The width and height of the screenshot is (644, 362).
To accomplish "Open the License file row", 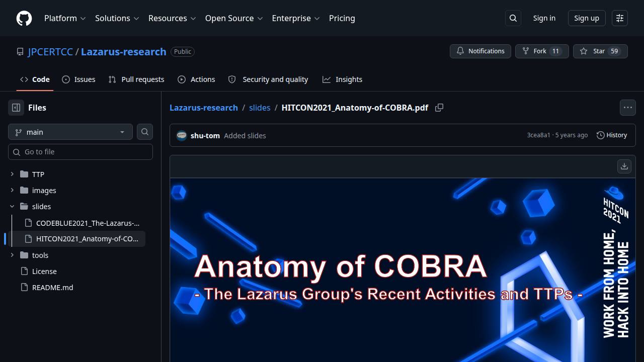I will click(x=76, y=271).
